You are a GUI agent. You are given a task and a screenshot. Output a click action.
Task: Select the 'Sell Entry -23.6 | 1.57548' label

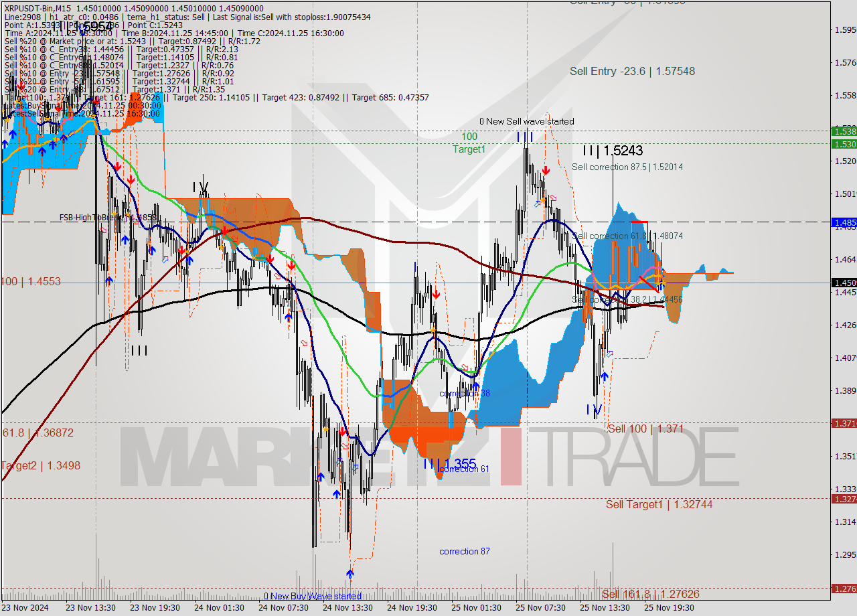click(x=632, y=71)
